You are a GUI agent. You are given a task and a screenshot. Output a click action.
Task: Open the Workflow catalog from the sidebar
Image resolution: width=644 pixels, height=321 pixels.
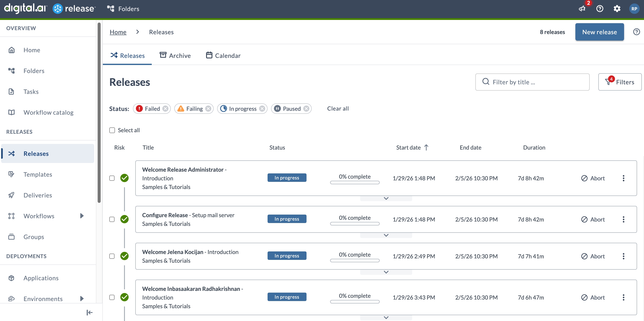(x=48, y=112)
